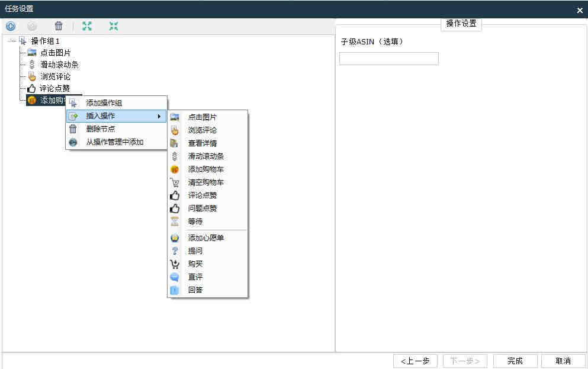Insert 购买 from the submenu

click(208, 264)
